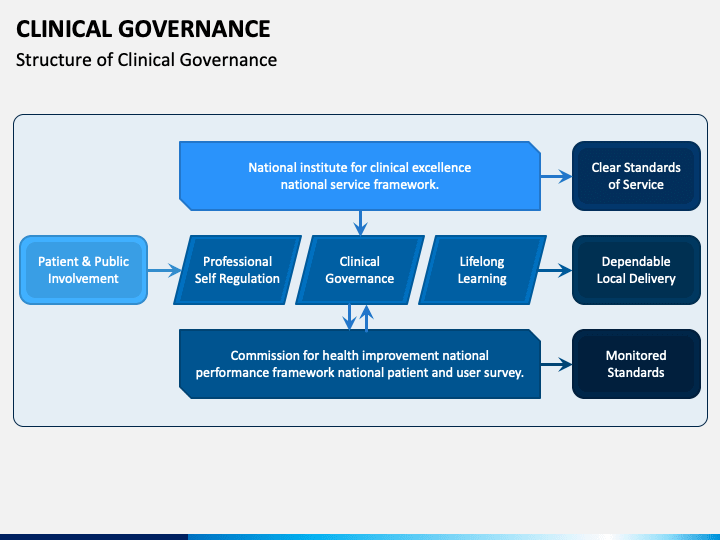
Task: Select the arrow pointing to 'Clear Standards of Service'
Action: [x=556, y=176]
